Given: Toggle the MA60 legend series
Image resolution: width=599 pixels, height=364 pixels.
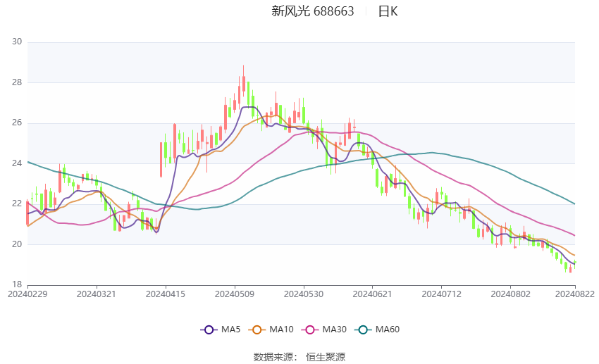Looking at the screenshot, I should click(377, 330).
